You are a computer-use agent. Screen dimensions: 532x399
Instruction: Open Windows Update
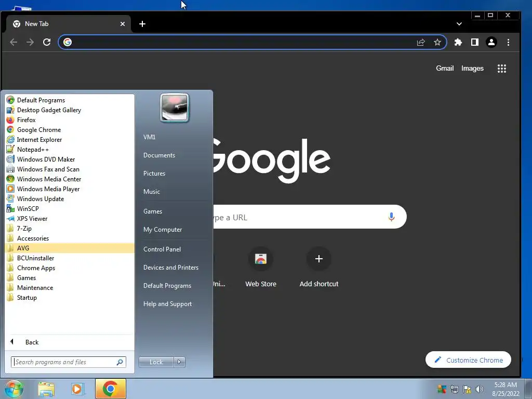[x=70, y=198]
